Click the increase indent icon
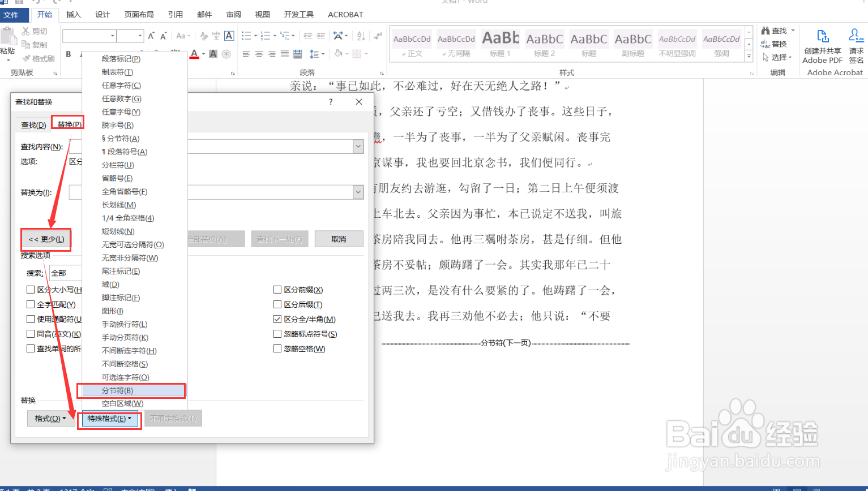The image size is (868, 491). (320, 36)
